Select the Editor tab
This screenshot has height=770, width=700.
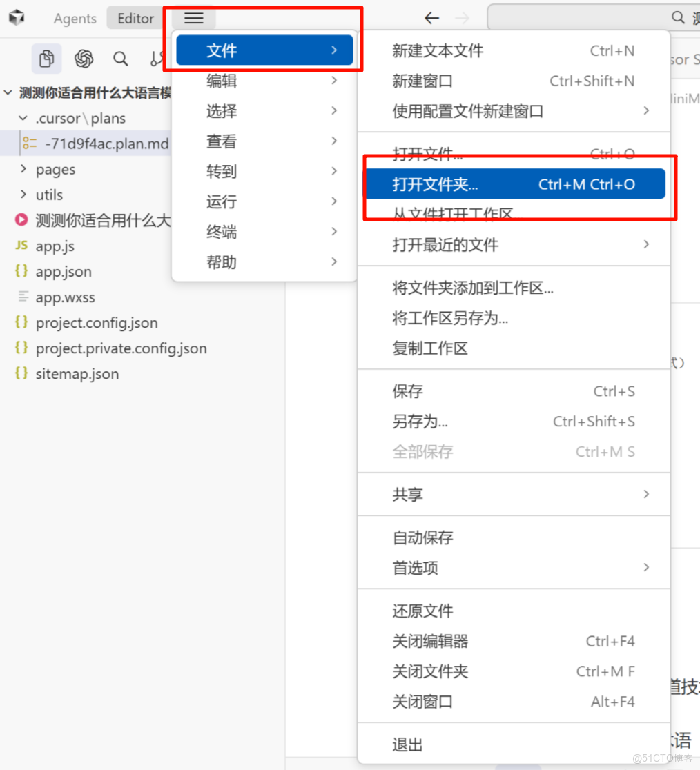pos(135,19)
